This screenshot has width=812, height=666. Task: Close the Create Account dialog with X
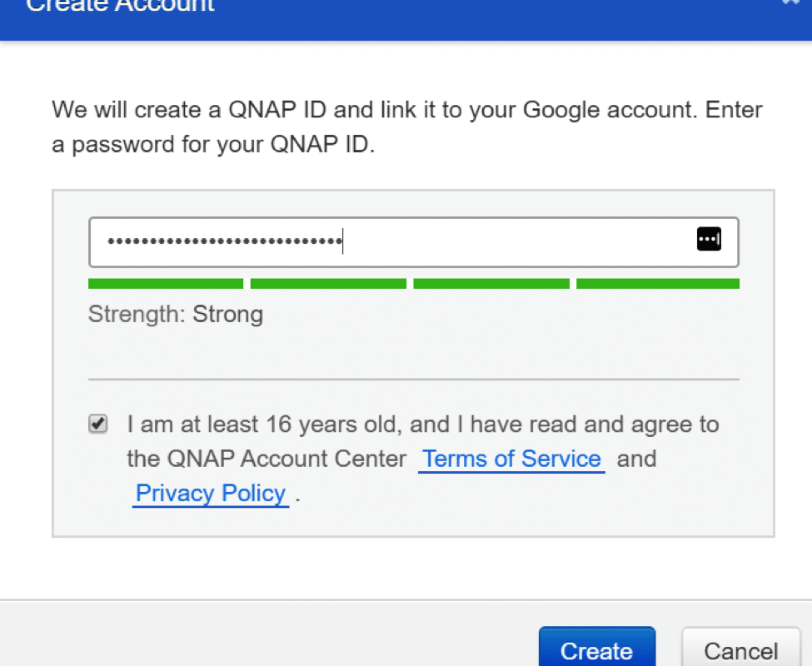click(x=791, y=2)
